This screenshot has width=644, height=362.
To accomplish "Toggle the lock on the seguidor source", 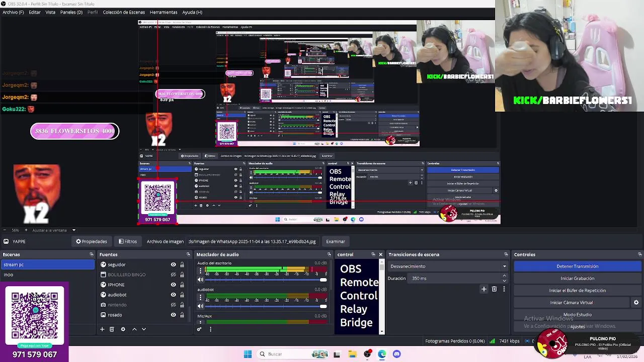I will pos(182,264).
